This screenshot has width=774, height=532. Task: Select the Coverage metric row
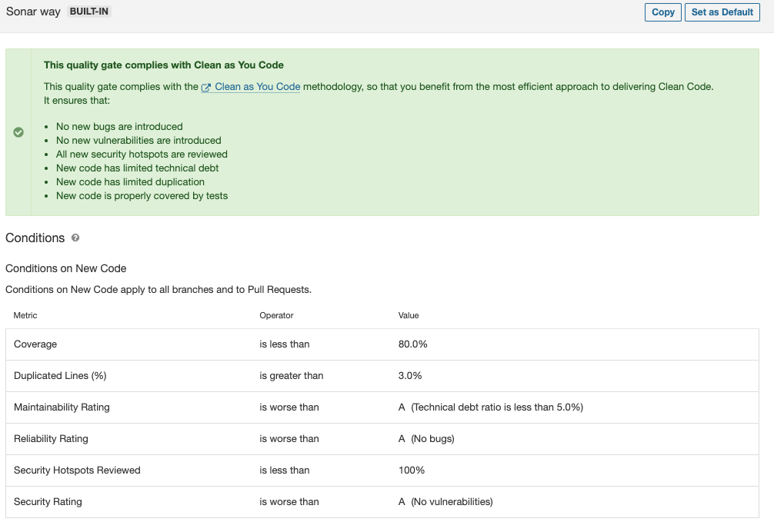tap(382, 344)
